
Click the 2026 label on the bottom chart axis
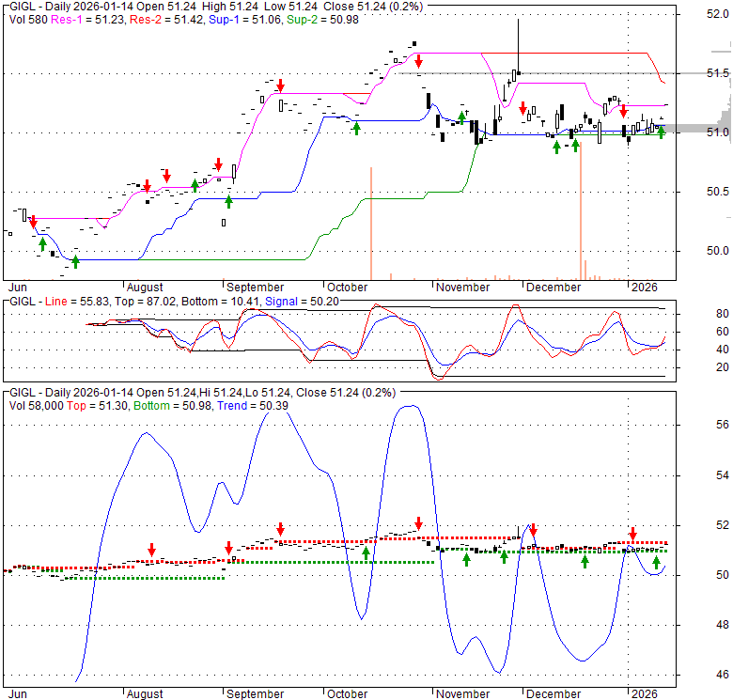[x=645, y=694]
